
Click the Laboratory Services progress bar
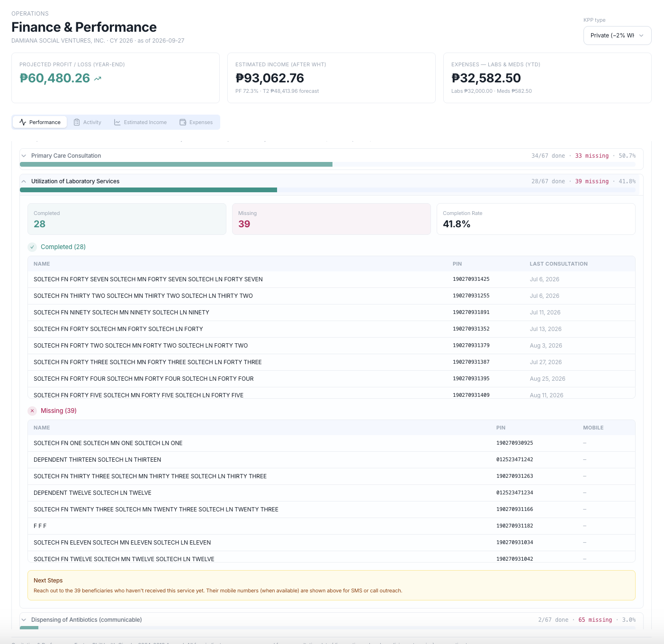coord(328,190)
